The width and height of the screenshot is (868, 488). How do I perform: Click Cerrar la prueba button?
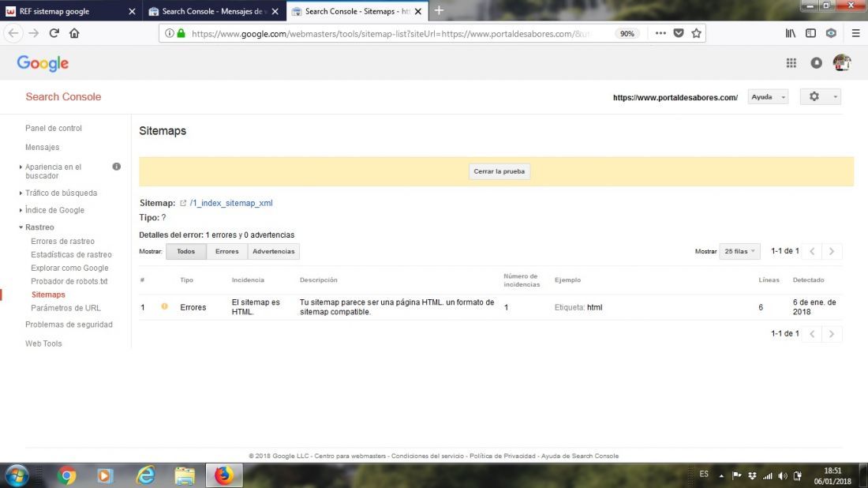click(x=499, y=171)
